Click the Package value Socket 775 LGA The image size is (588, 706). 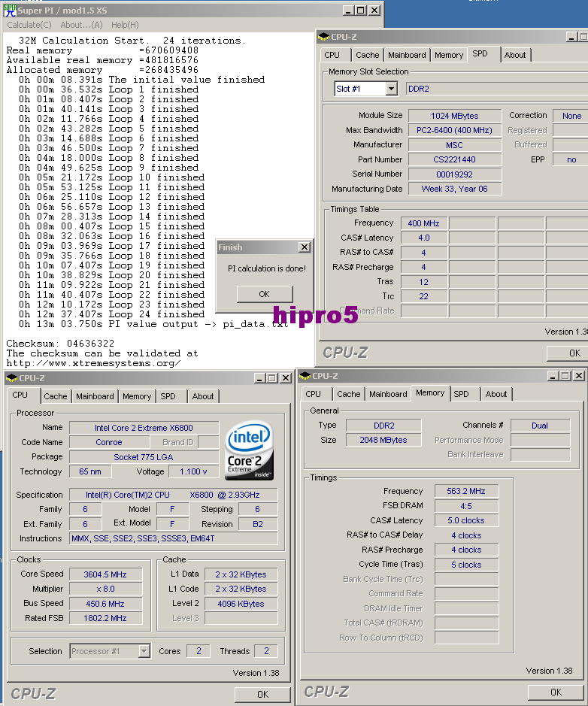tap(144, 457)
